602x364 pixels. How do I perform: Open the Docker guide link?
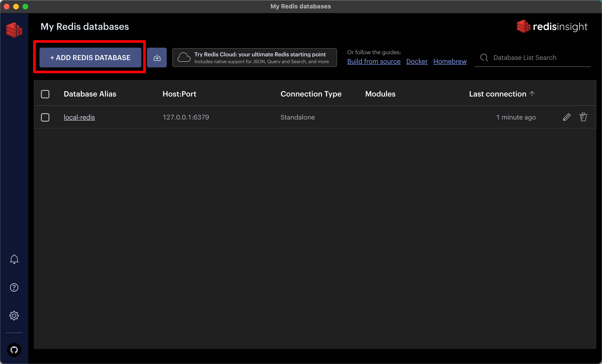[x=417, y=61]
